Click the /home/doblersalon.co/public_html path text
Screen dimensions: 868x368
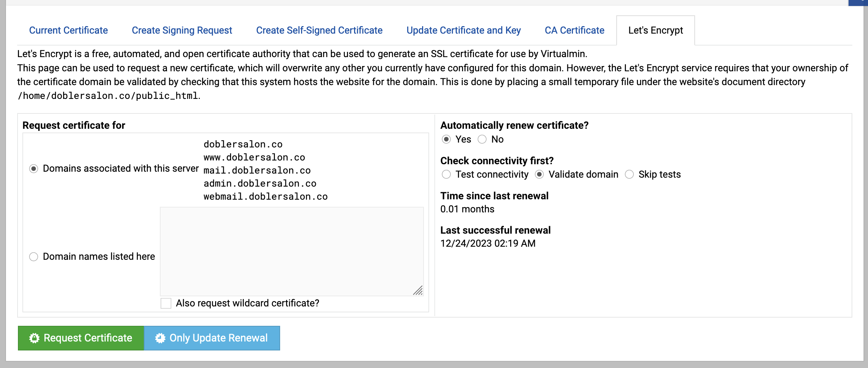tap(108, 96)
